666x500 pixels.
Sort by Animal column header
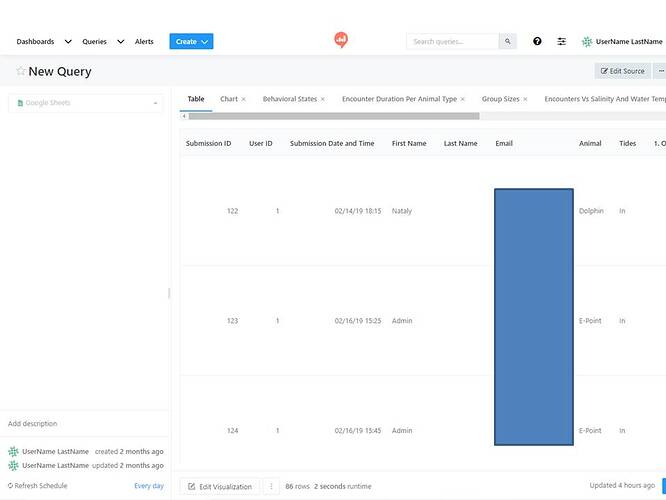(590, 144)
